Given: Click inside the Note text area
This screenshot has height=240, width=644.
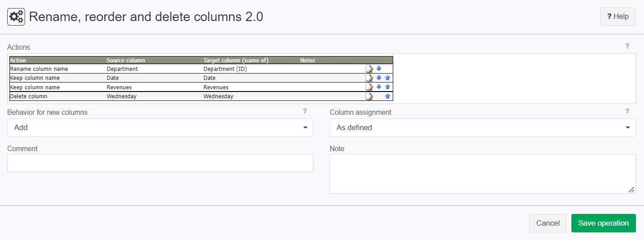Looking at the screenshot, I should (x=483, y=174).
